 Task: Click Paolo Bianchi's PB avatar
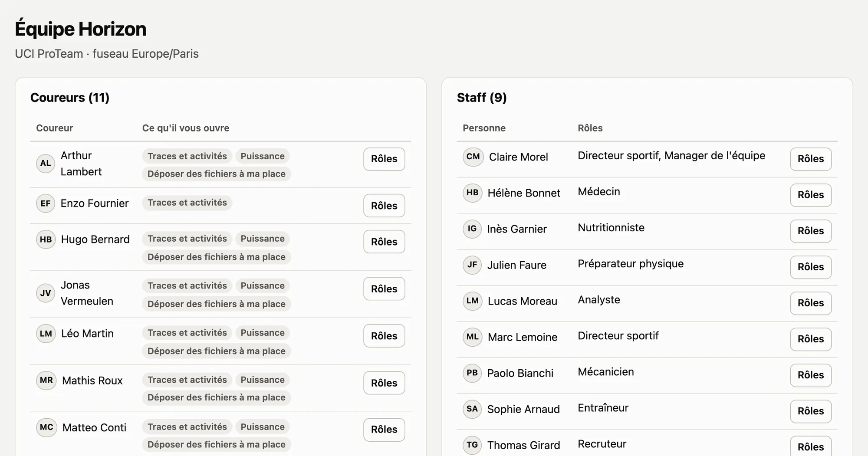coord(472,373)
